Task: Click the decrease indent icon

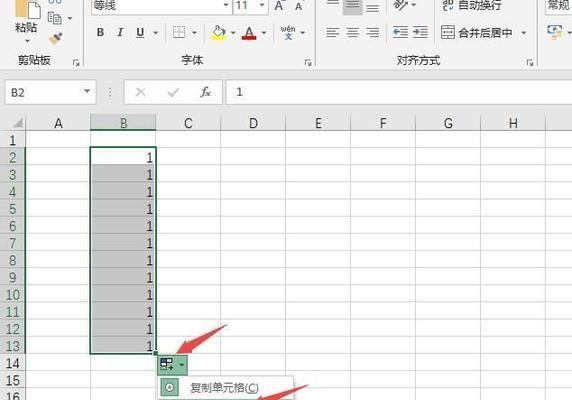Action: point(400,32)
